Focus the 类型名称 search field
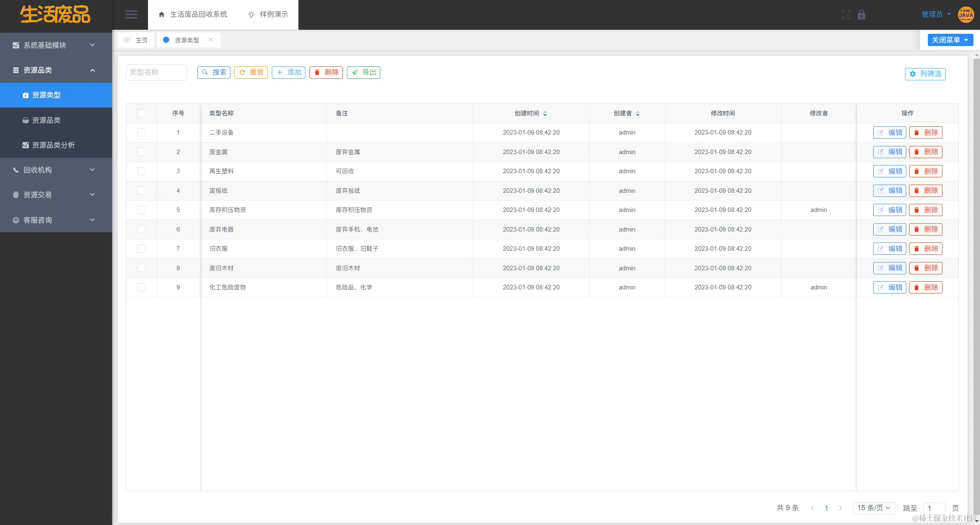The height and width of the screenshot is (525, 980). 156,72
